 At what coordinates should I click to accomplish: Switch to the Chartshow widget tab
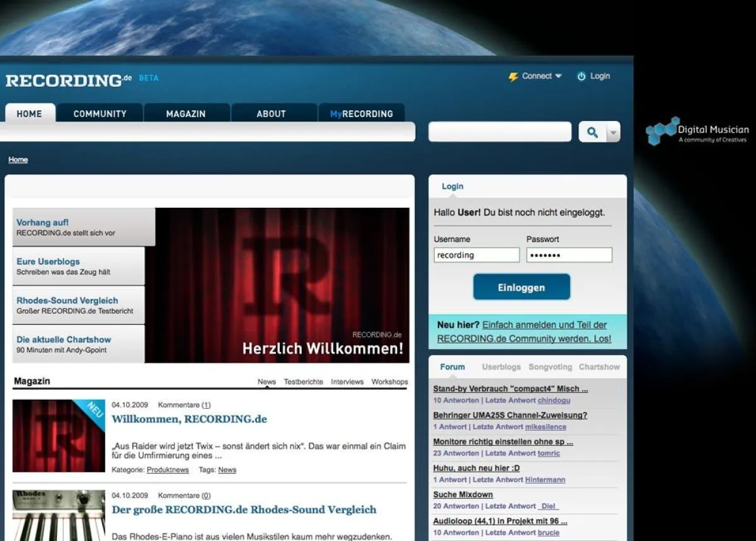[x=599, y=367]
